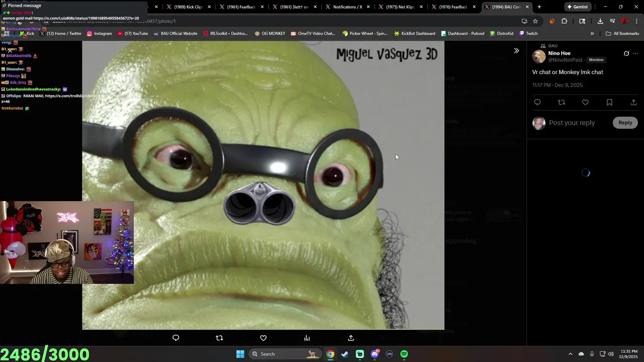Click the reply icon beneath the photo viewer
Viewport: 644px width, 362px height.
click(176, 338)
